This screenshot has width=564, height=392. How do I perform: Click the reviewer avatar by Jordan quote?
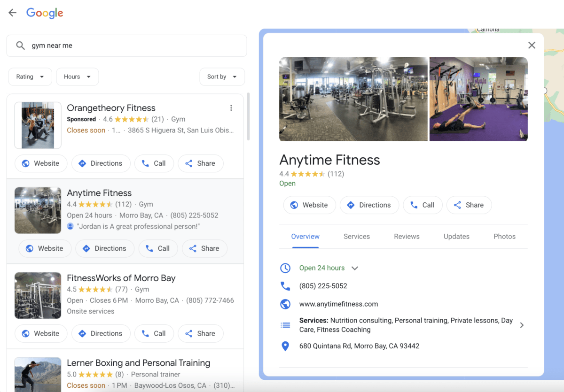tap(70, 226)
